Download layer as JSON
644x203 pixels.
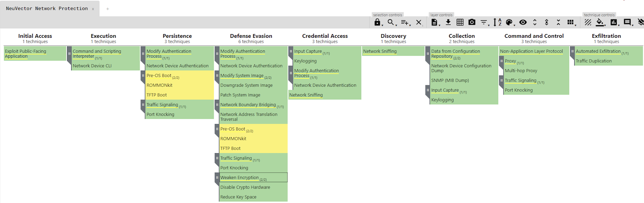[448, 22]
